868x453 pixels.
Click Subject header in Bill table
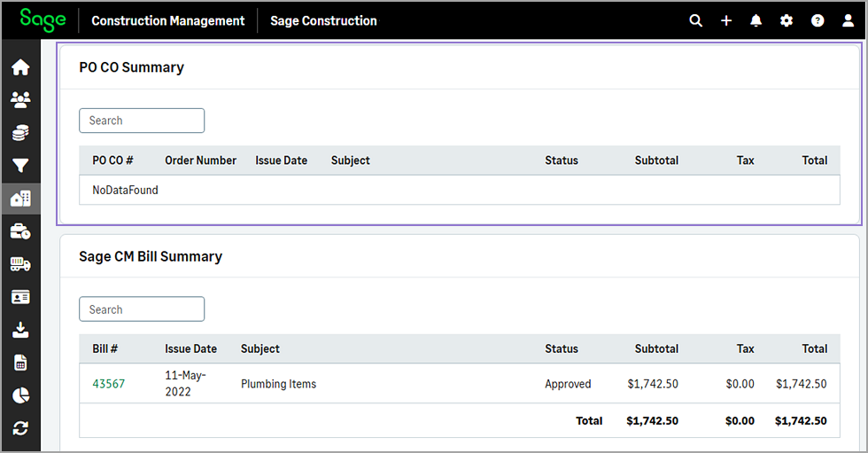pyautogui.click(x=260, y=349)
